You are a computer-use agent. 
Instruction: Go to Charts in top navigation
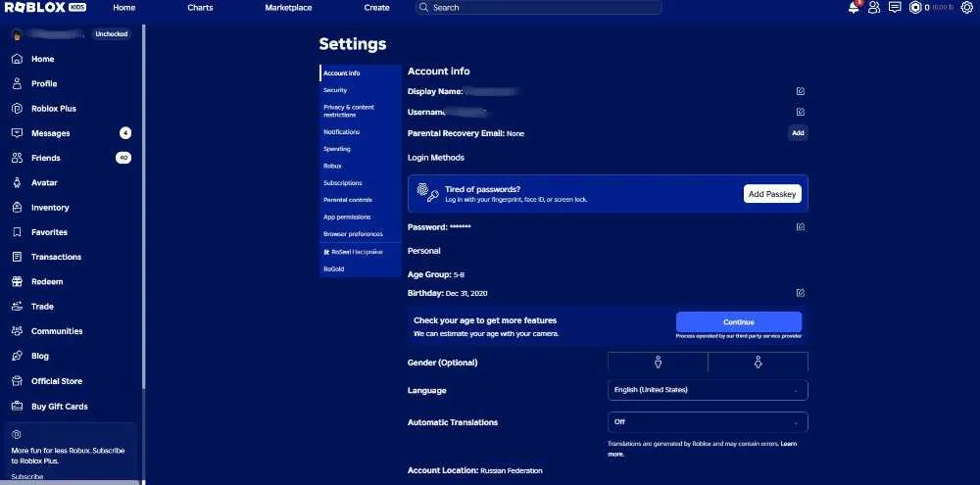coord(200,8)
